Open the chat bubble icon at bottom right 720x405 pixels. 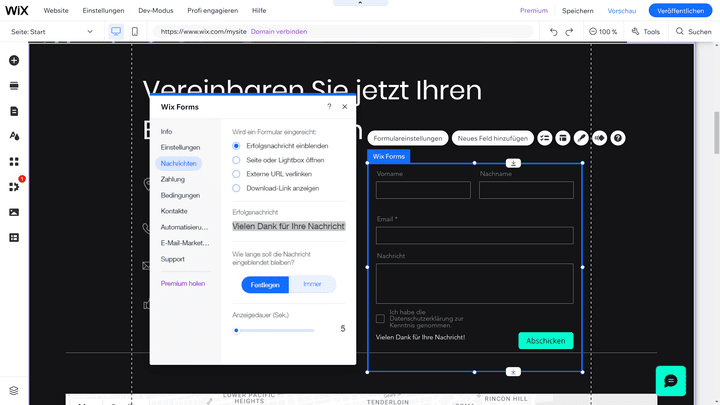pyautogui.click(x=671, y=381)
